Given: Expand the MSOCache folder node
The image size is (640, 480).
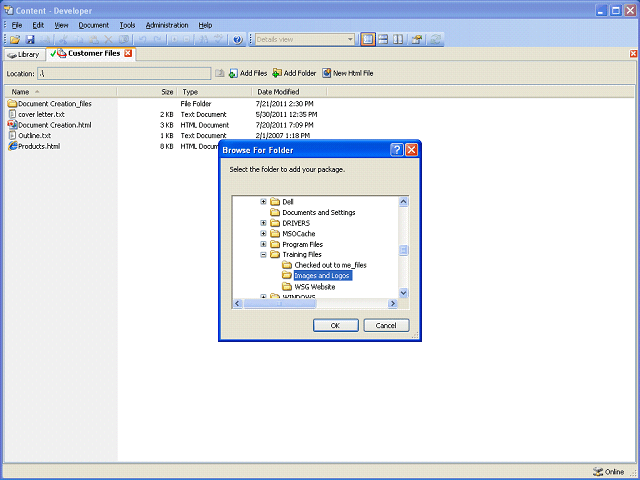Looking at the screenshot, I should coord(263,233).
